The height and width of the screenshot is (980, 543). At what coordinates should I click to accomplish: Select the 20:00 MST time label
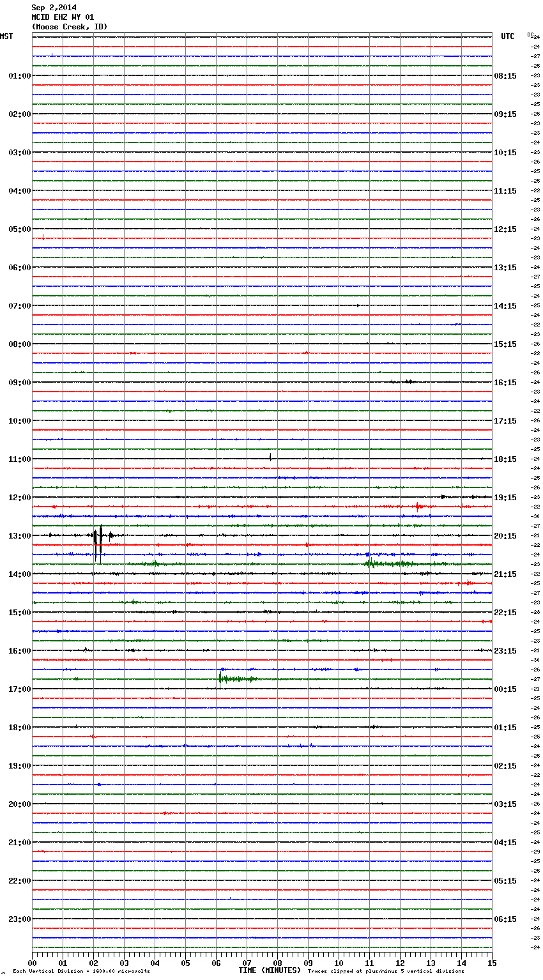point(19,804)
